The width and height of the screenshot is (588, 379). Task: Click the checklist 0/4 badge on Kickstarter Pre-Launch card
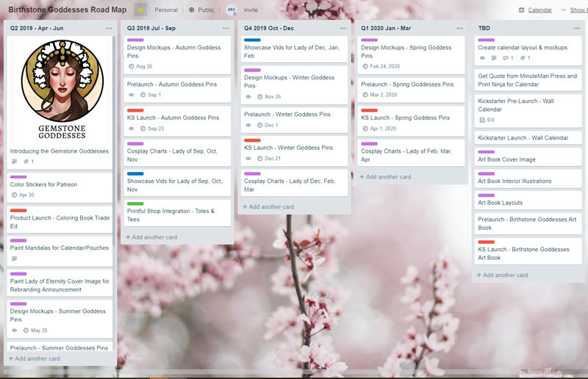487,120
